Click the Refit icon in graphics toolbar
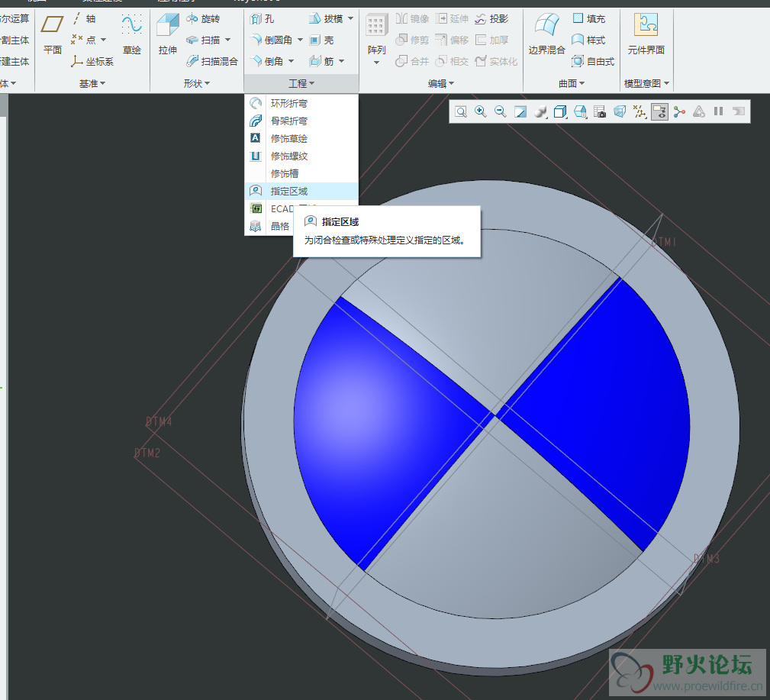The width and height of the screenshot is (770, 700). click(461, 112)
